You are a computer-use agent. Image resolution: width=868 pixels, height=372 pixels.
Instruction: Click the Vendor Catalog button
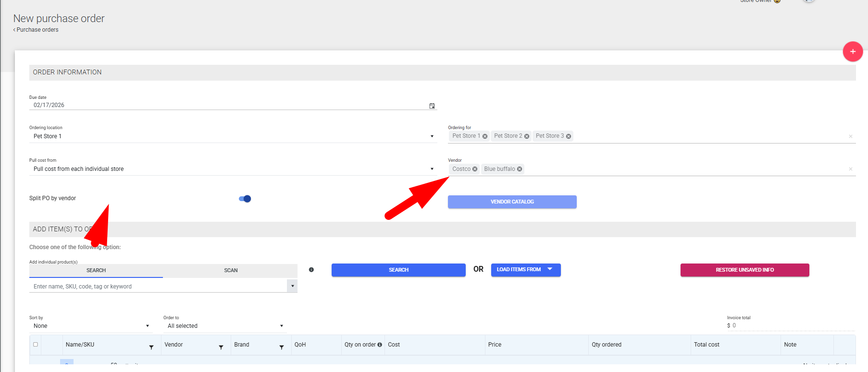click(x=512, y=202)
